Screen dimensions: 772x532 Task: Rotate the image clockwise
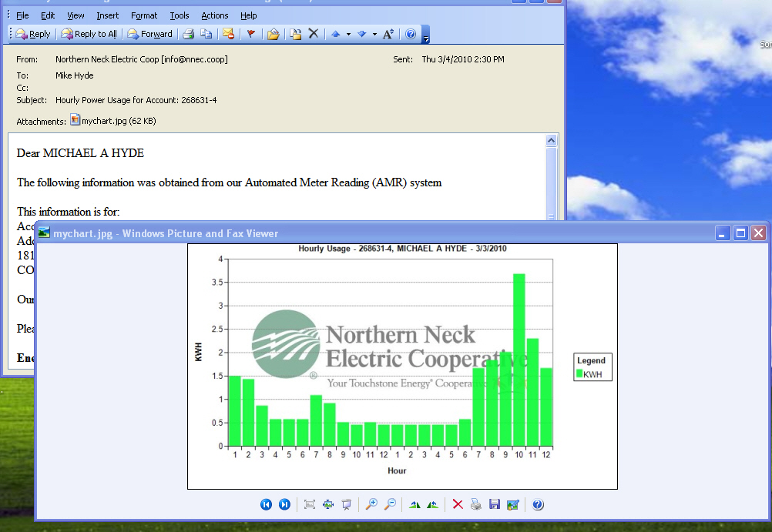click(x=415, y=504)
